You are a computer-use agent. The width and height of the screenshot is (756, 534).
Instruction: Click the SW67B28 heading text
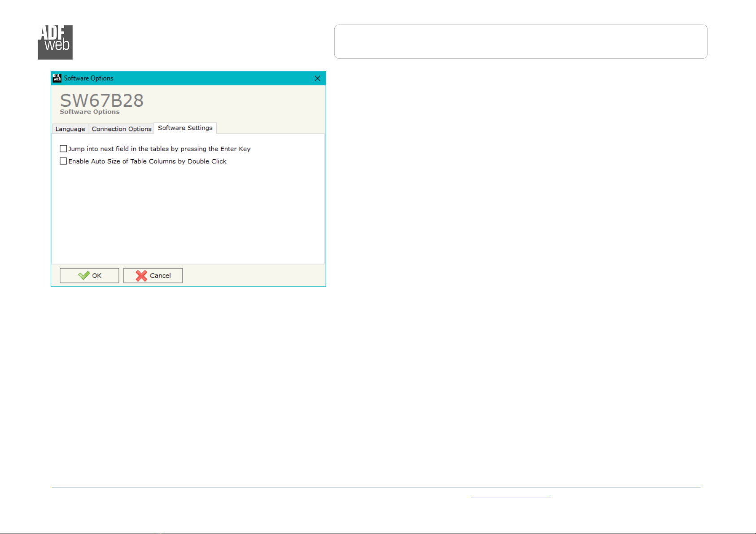pos(102,100)
